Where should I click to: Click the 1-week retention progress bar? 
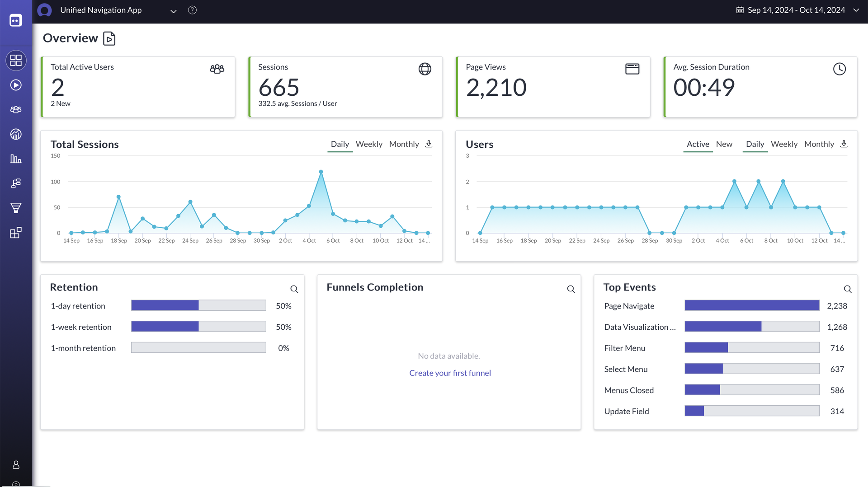pyautogui.click(x=198, y=326)
